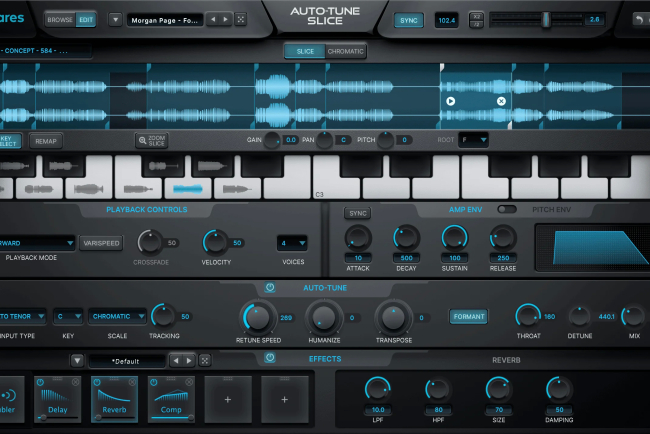Click the Transpose knob

point(393,318)
